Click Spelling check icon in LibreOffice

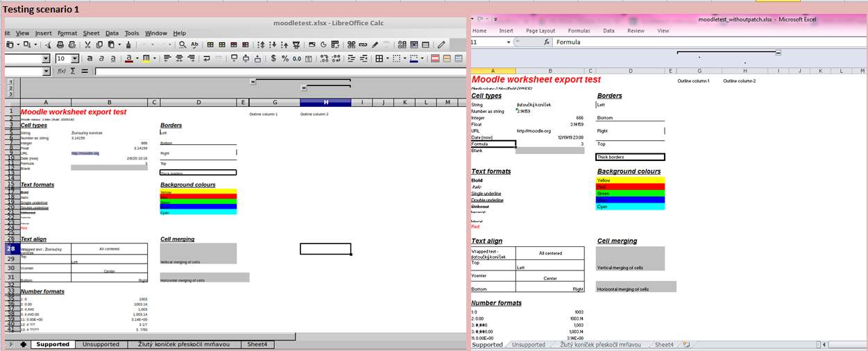(x=194, y=44)
